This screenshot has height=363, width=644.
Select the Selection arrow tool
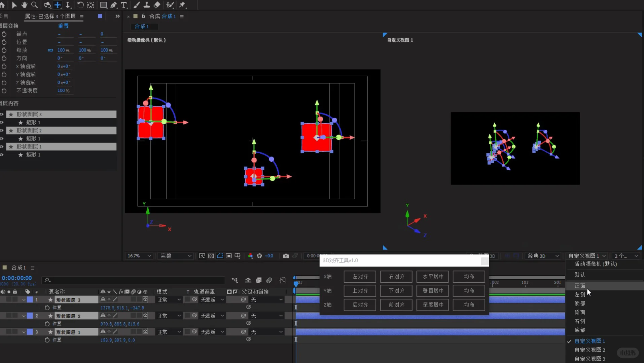click(14, 5)
